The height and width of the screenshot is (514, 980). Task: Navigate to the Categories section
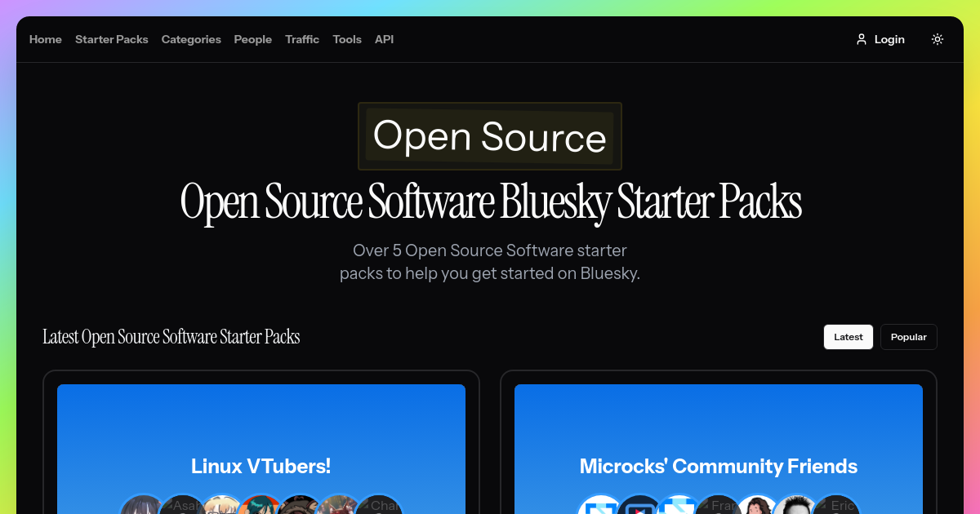coord(191,38)
